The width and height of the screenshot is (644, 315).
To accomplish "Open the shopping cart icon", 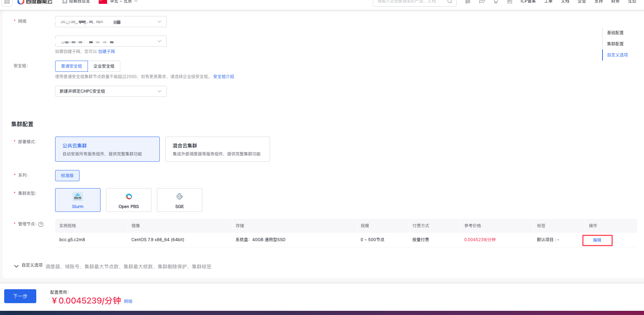I will pos(496,2).
